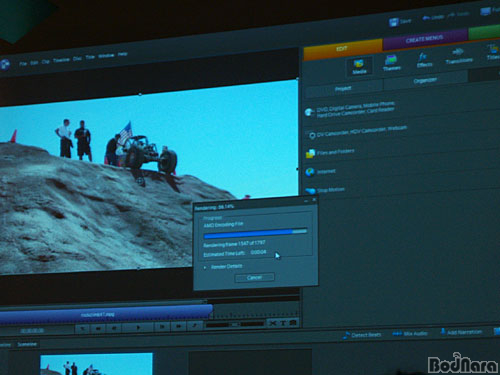Click the Detect Beats tool

(362, 335)
